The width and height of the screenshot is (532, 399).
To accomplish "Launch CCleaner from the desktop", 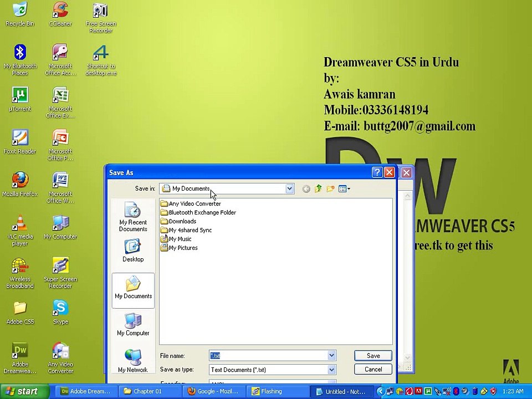I will pos(60,14).
